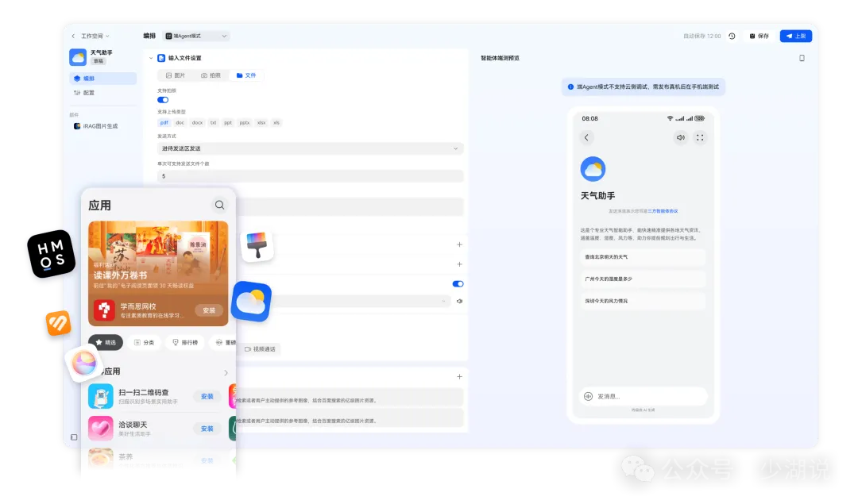Open the 端Agent模式 mode dropdown
Image resolution: width=858 pixels, height=504 pixels.
pyautogui.click(x=196, y=36)
